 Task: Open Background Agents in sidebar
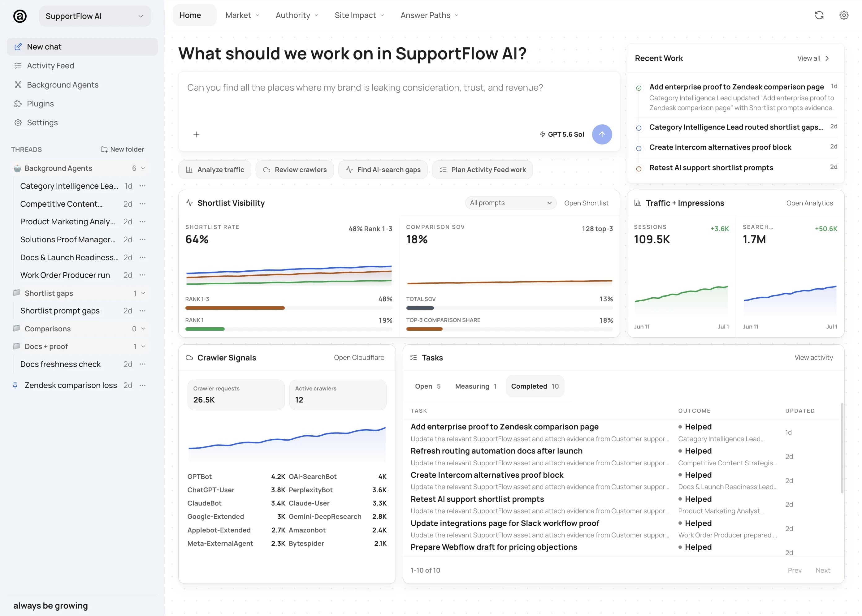[x=82, y=84]
